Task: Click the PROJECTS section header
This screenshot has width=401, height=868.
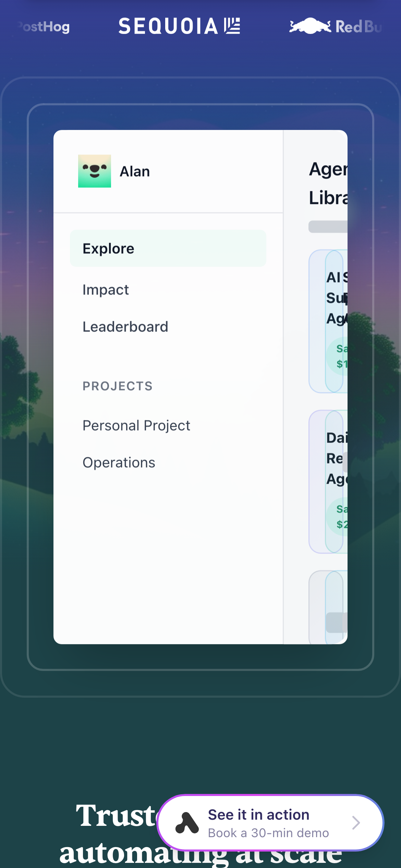Action: (x=118, y=386)
